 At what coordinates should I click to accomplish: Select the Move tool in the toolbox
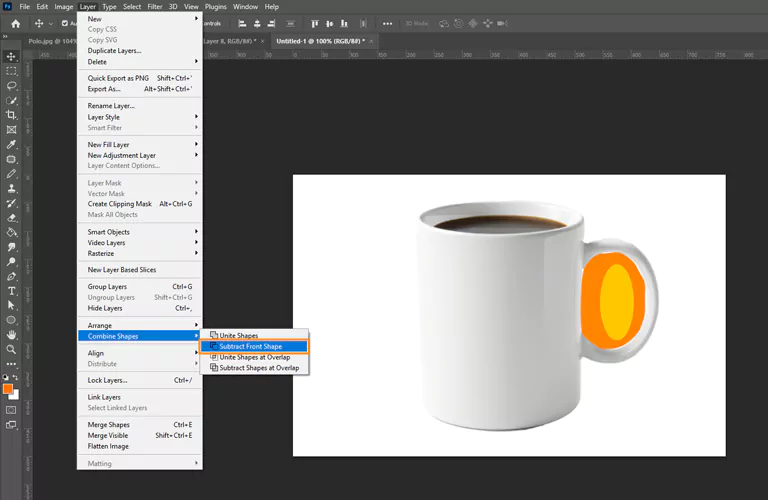pos(11,56)
